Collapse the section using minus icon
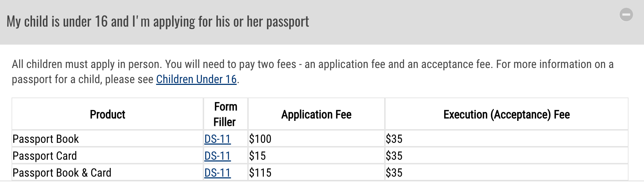This screenshot has width=644, height=182. (x=626, y=15)
